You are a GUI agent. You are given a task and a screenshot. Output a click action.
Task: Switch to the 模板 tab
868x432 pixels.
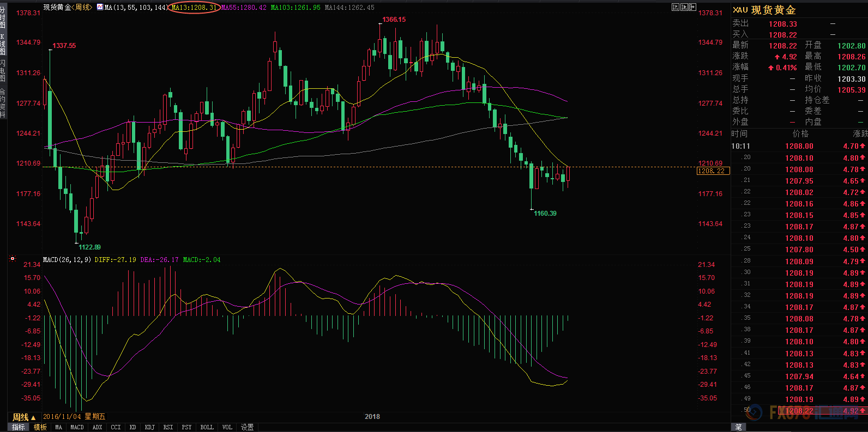[40, 428]
